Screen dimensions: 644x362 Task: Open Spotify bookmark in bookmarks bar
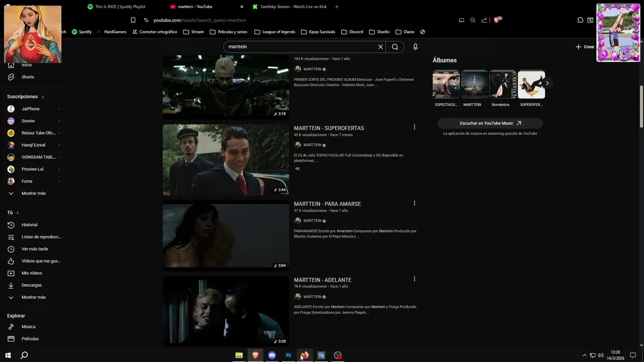point(82,32)
